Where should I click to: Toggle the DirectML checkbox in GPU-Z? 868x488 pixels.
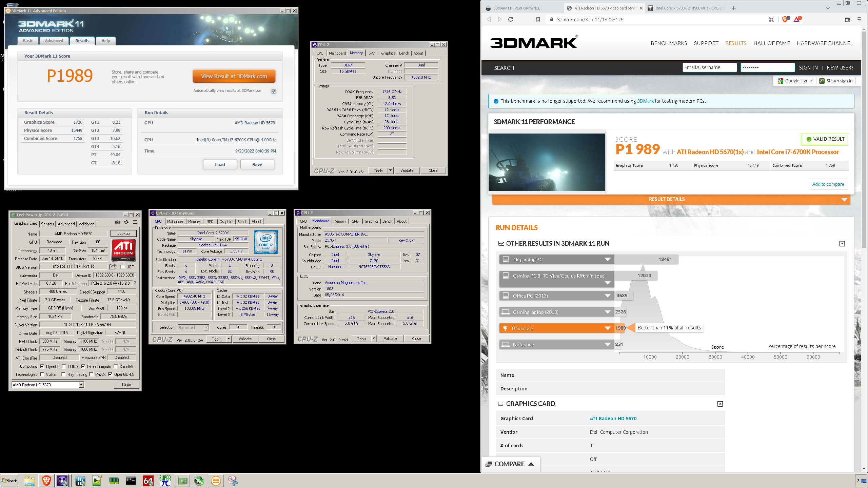click(116, 366)
